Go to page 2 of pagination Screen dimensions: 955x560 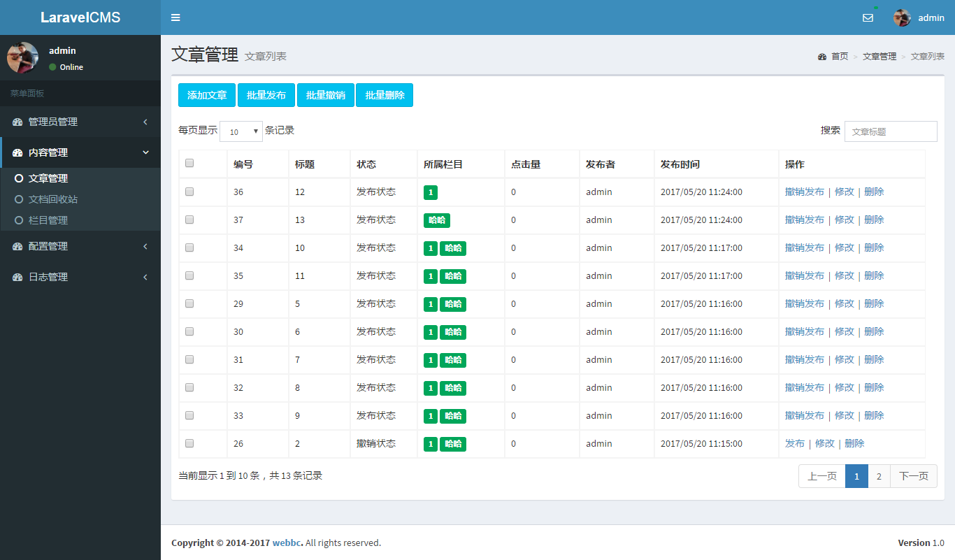click(879, 476)
